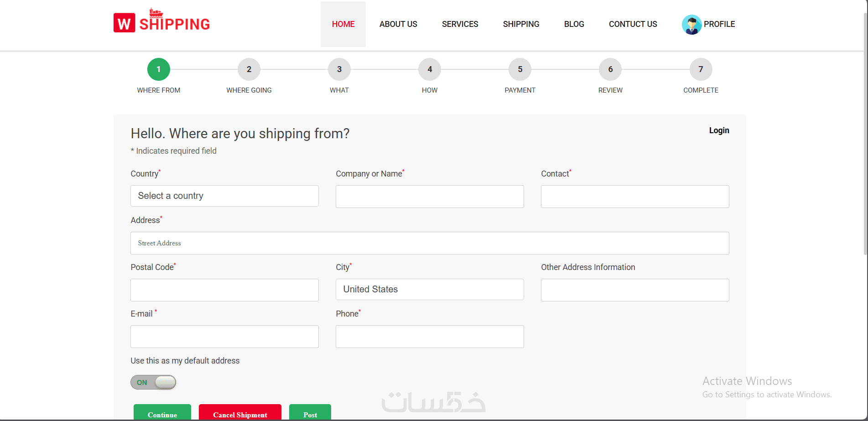
Task: Click the WHERE FROM step label
Action: pyautogui.click(x=159, y=90)
